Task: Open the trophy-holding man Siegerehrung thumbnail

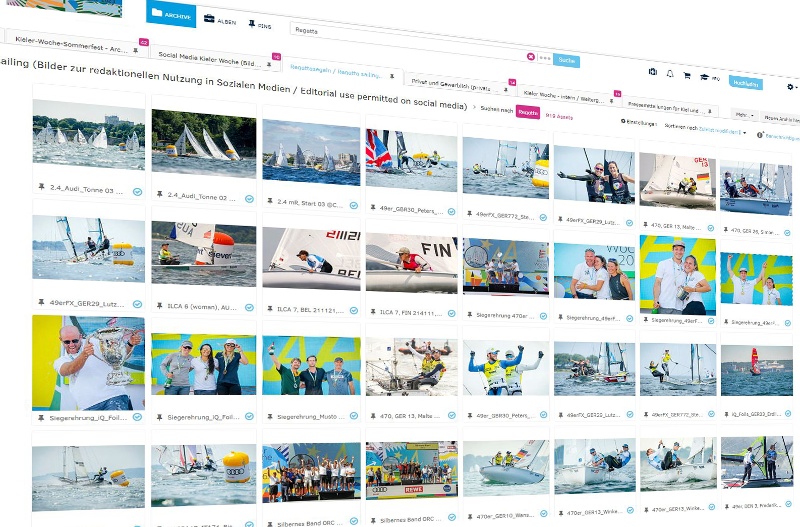Action: 88,363
